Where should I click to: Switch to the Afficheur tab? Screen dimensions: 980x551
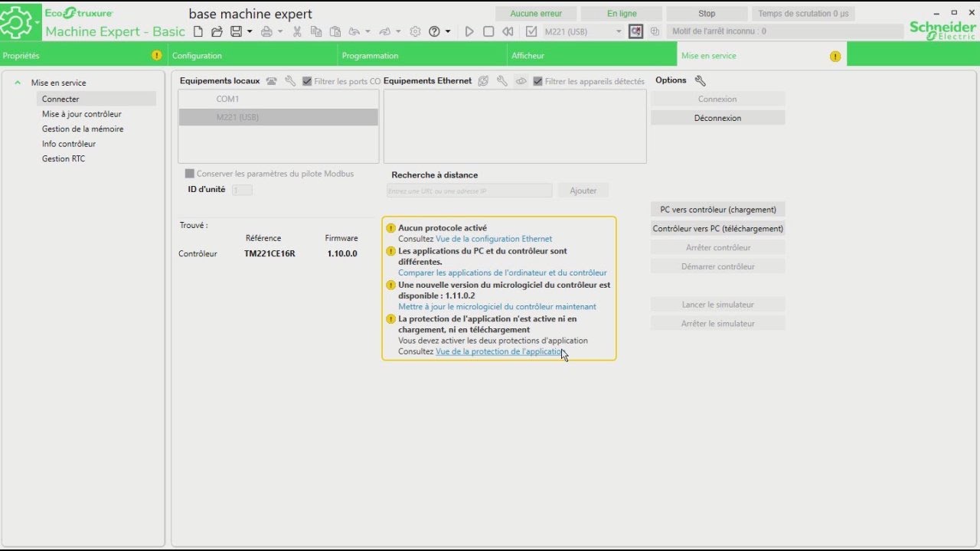click(593, 55)
